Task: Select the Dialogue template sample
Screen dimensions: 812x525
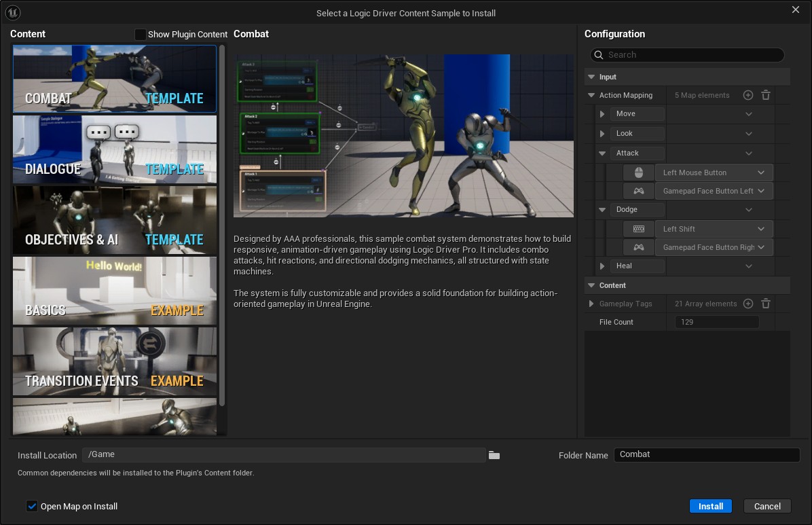Action: [114, 149]
